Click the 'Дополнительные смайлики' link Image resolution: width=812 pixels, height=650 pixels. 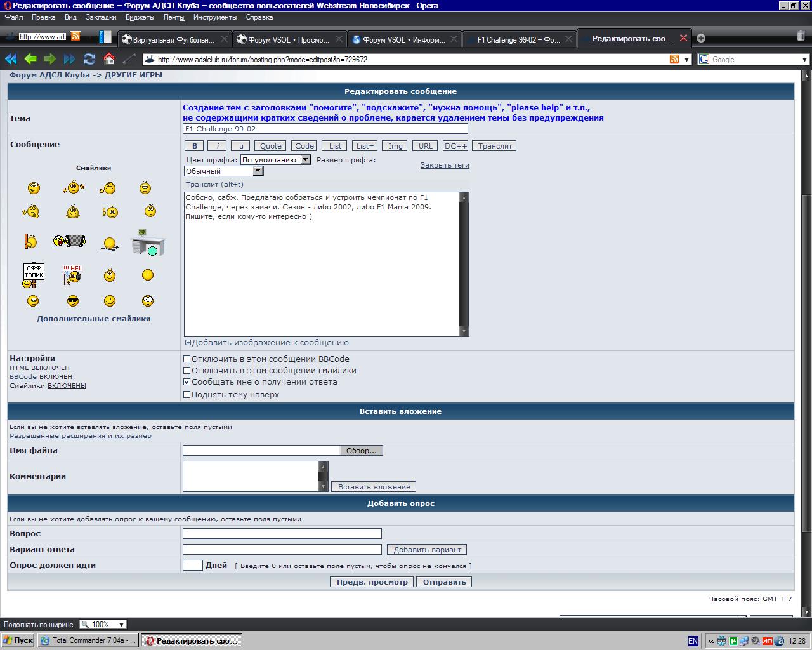pyautogui.click(x=93, y=319)
